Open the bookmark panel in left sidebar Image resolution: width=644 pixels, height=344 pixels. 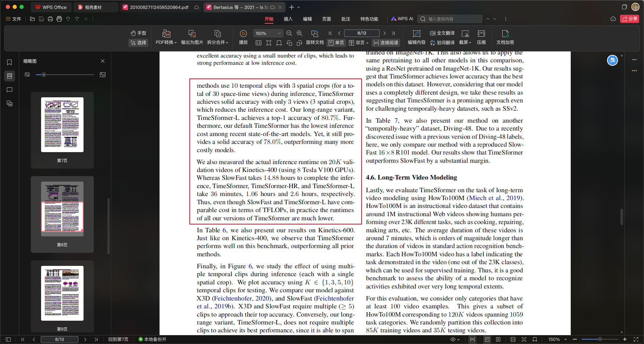10,62
